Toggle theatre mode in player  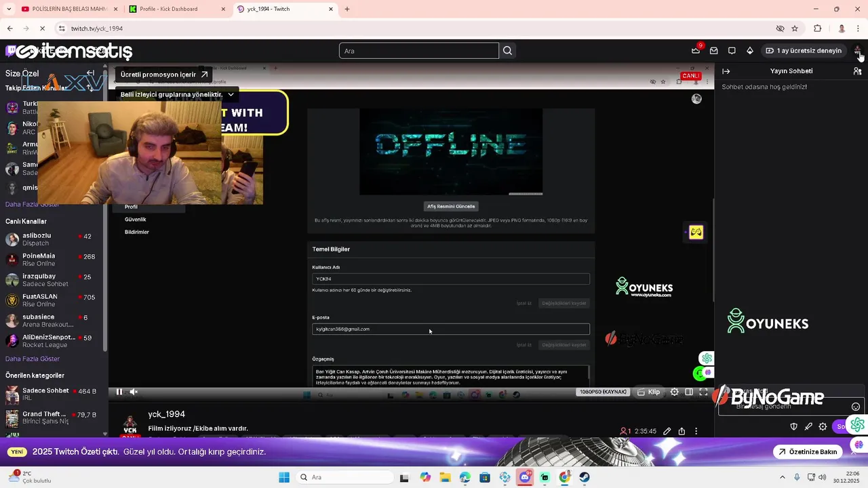689,392
